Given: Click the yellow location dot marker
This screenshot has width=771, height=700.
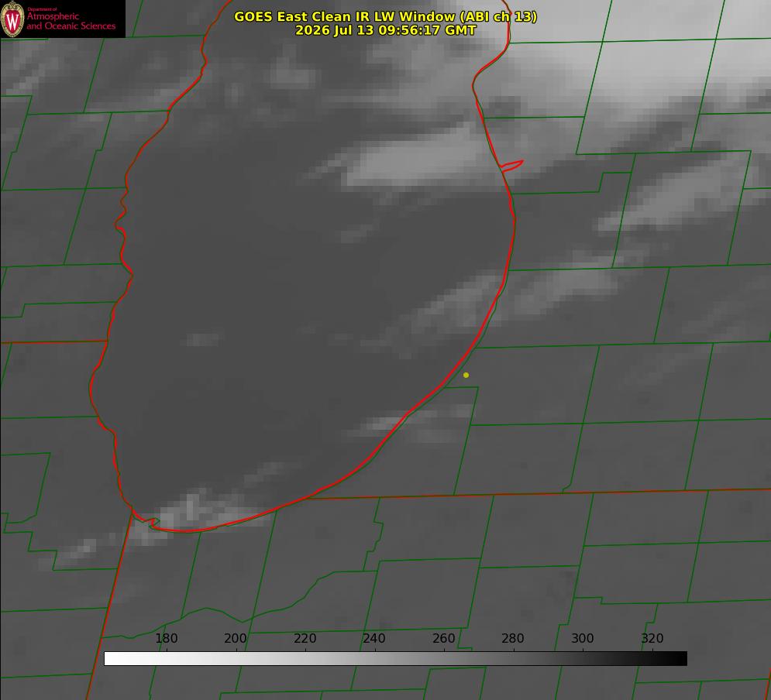Looking at the screenshot, I should [x=466, y=375].
